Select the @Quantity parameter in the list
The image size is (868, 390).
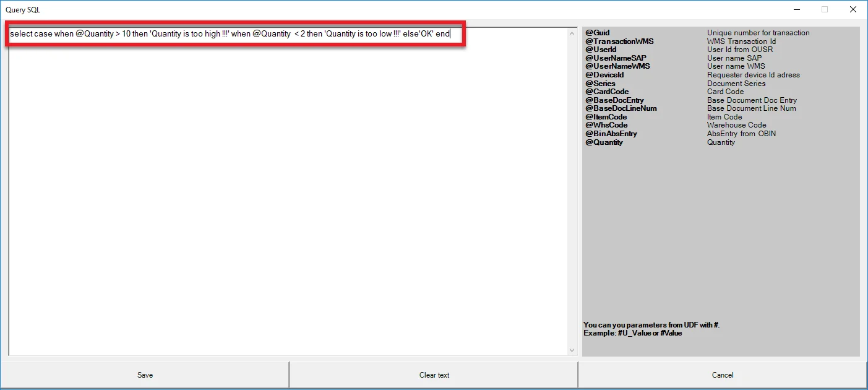[604, 142]
